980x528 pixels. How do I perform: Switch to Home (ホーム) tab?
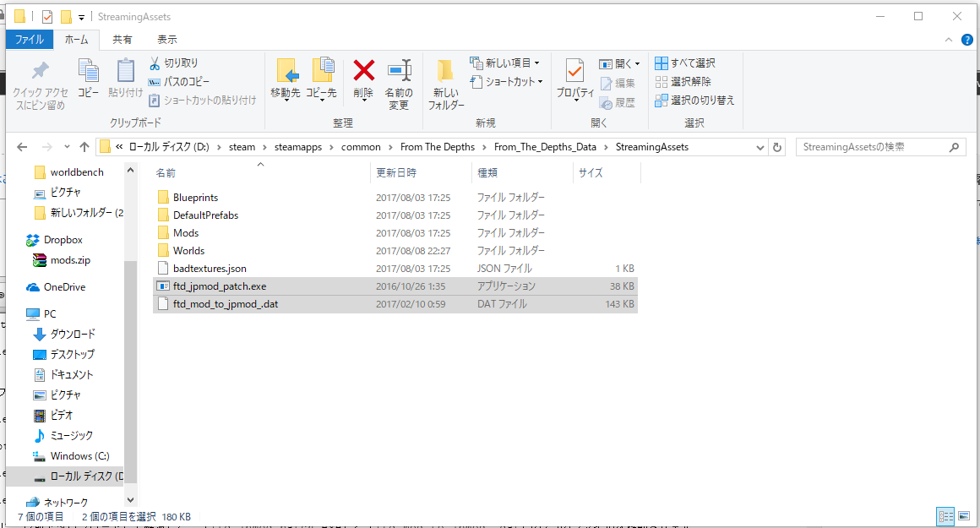76,40
